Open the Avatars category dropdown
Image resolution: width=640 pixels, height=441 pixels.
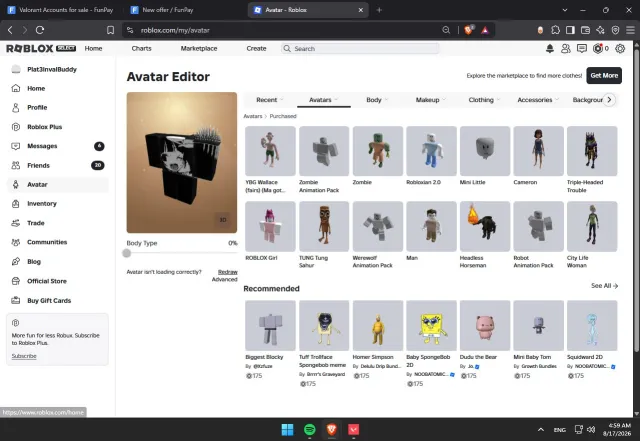click(x=323, y=100)
